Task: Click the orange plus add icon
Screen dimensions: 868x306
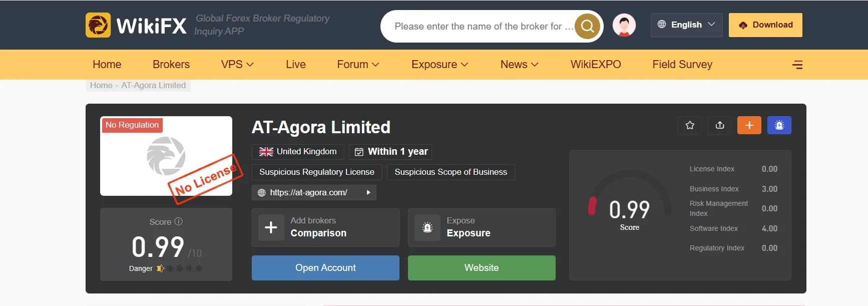Action: point(749,125)
